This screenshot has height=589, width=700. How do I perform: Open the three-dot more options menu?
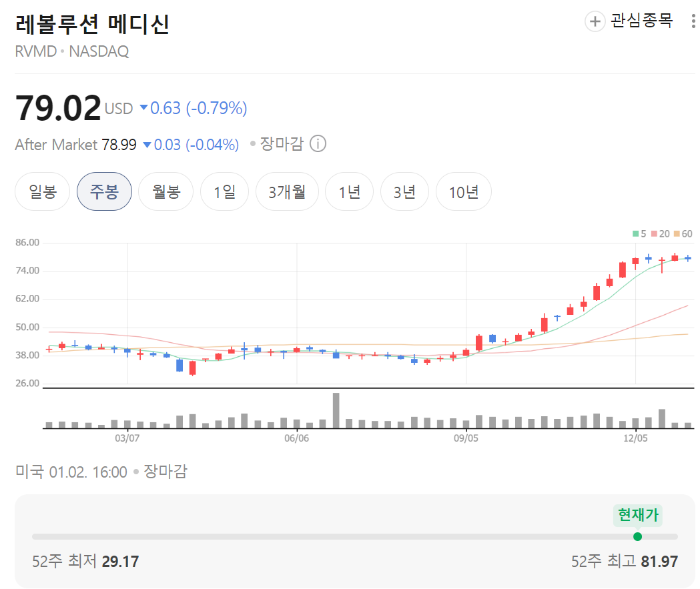pos(693,21)
